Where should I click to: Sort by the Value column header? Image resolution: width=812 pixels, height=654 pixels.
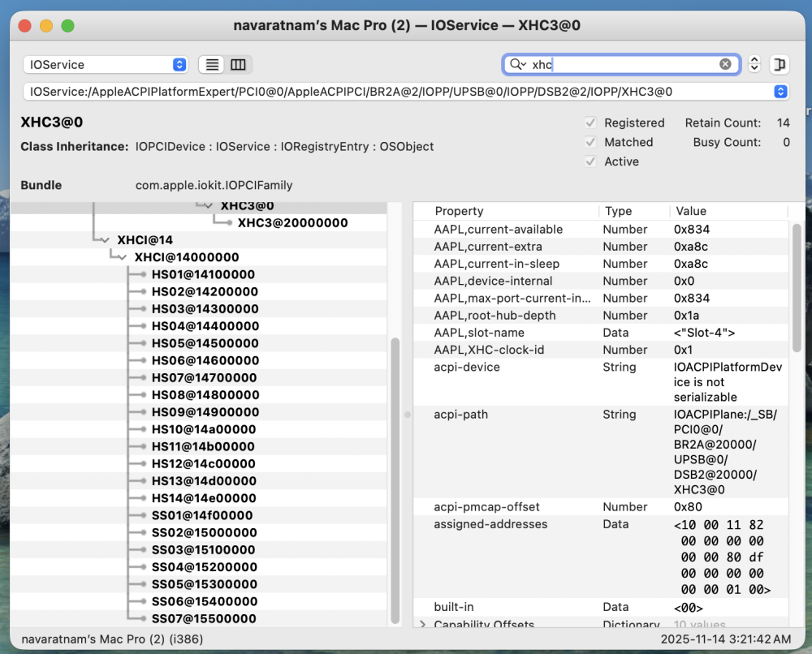pyautogui.click(x=729, y=211)
